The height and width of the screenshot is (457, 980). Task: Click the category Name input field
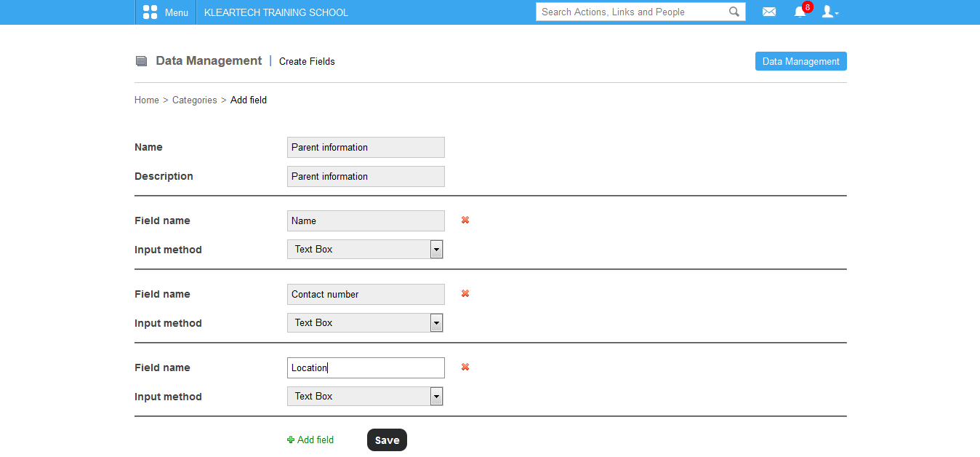pos(366,147)
